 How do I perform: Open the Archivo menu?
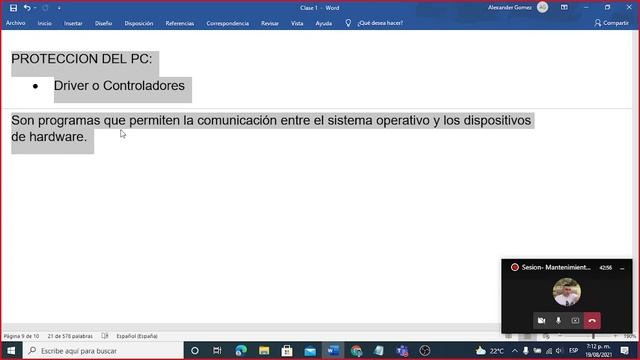pos(16,23)
